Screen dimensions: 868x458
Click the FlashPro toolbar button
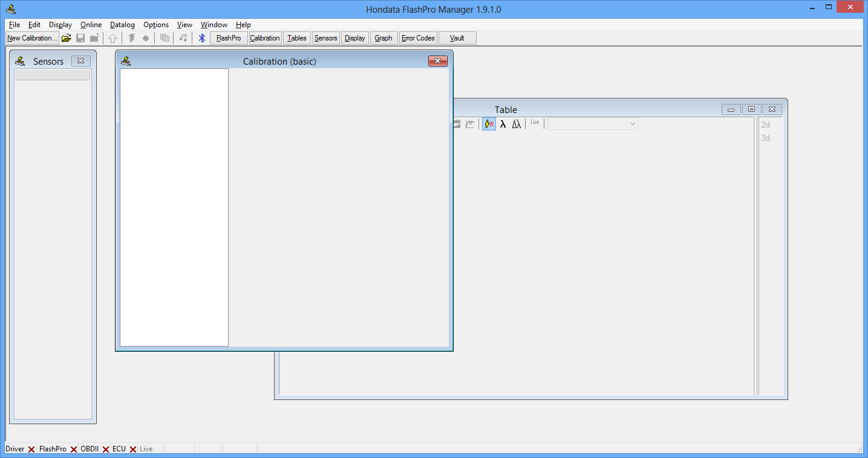coord(229,38)
